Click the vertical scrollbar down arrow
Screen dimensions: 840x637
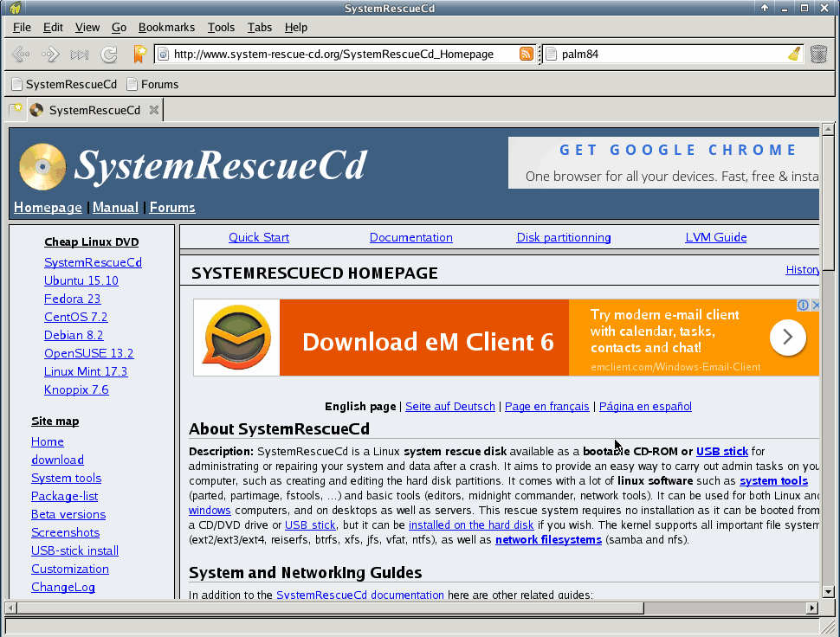coord(827,592)
